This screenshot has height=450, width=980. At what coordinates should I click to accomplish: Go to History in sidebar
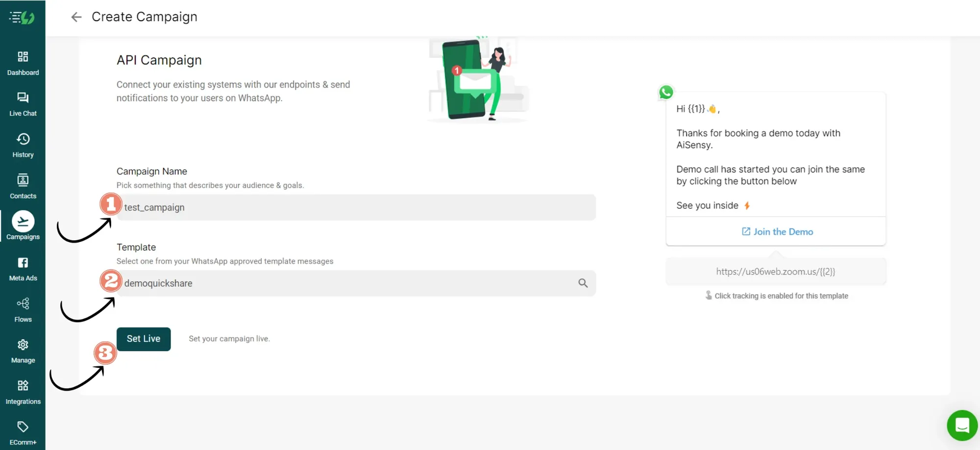pyautogui.click(x=23, y=145)
